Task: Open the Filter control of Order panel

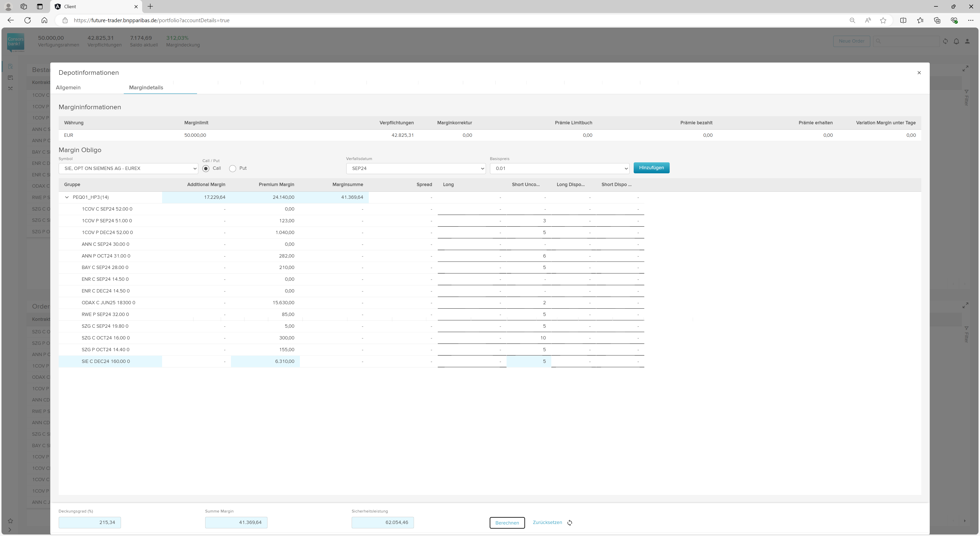Action: 966,334
